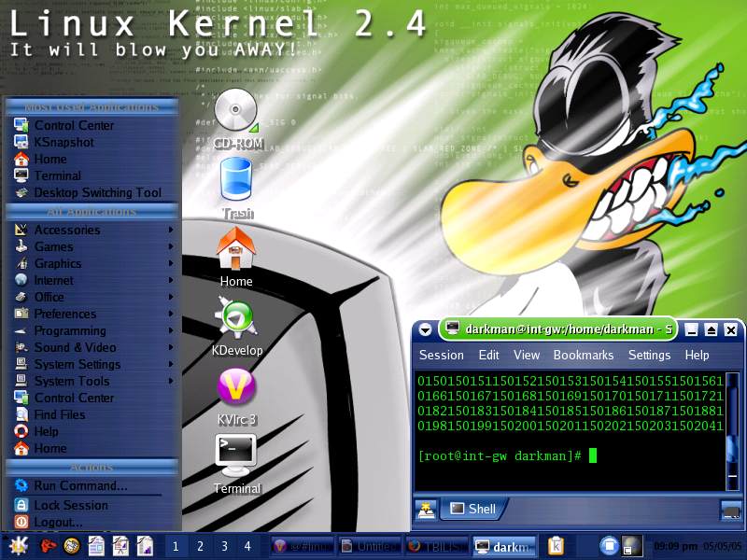Image resolution: width=747 pixels, height=560 pixels.
Task: Expand the Games submenu
Action: point(93,246)
